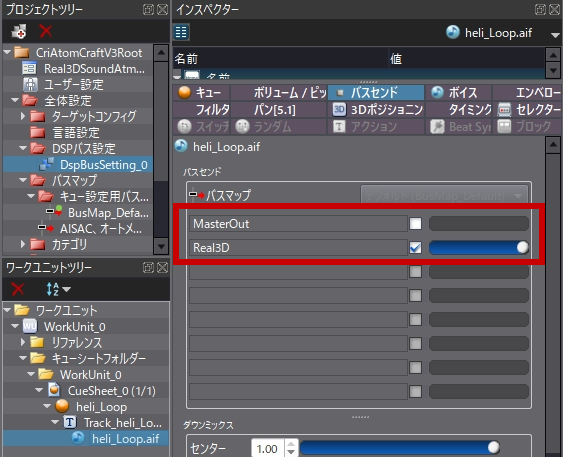The height and width of the screenshot is (457, 563).
Task: Click the センター value stepper arrows
Action: click(x=291, y=448)
